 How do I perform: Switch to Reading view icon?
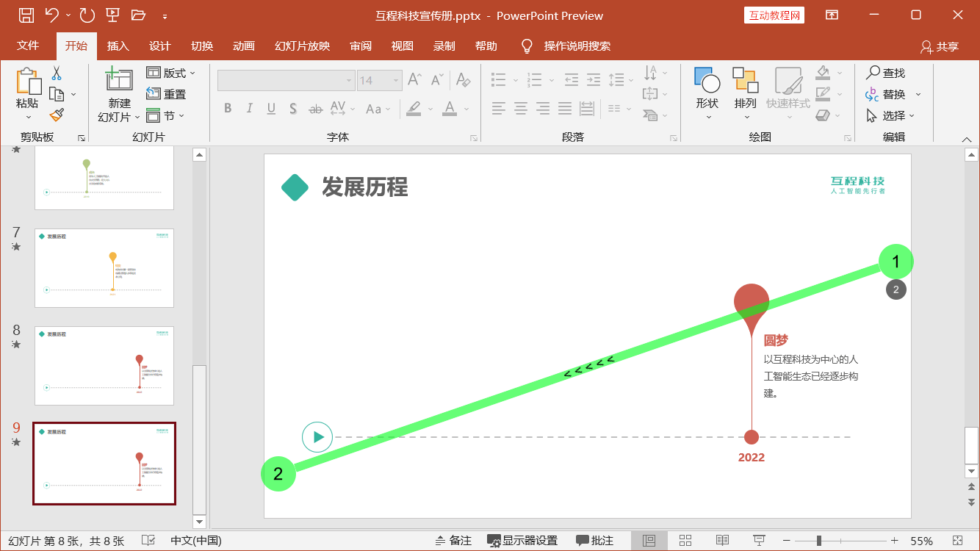722,541
